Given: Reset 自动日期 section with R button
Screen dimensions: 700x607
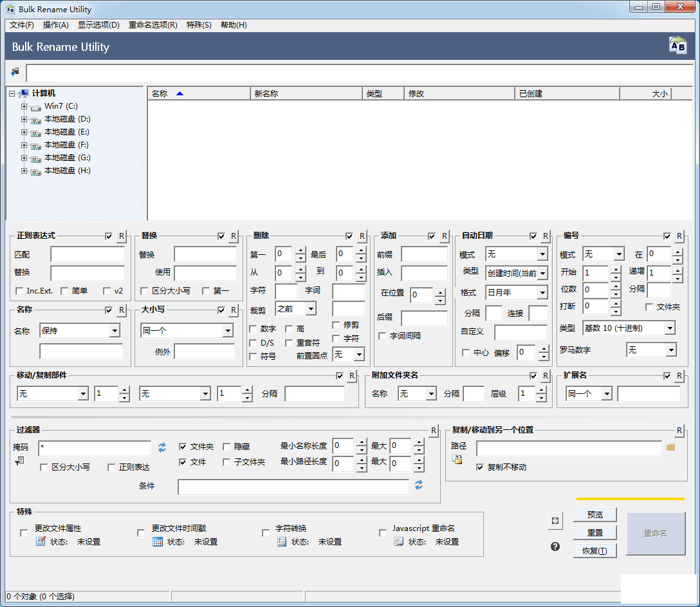Looking at the screenshot, I should click(546, 236).
